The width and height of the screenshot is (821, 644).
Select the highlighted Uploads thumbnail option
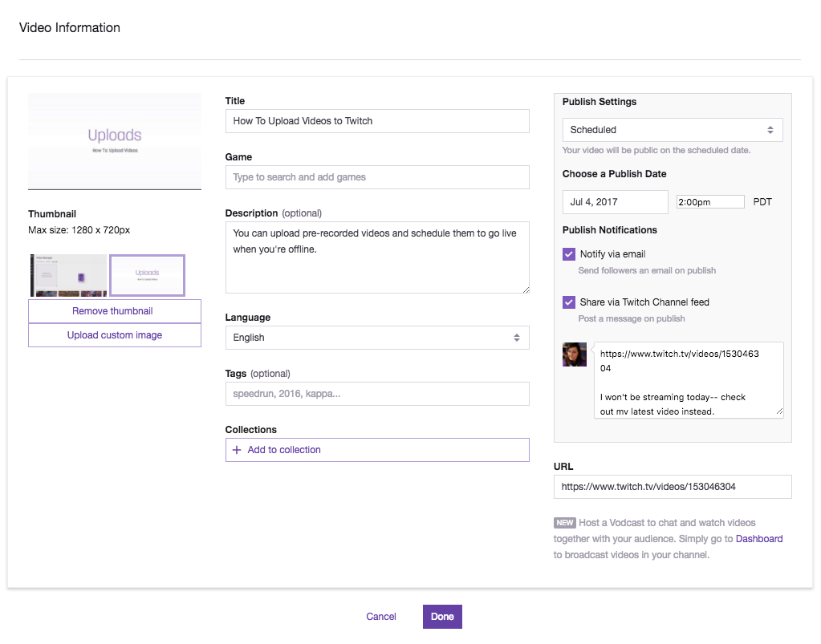click(x=147, y=276)
